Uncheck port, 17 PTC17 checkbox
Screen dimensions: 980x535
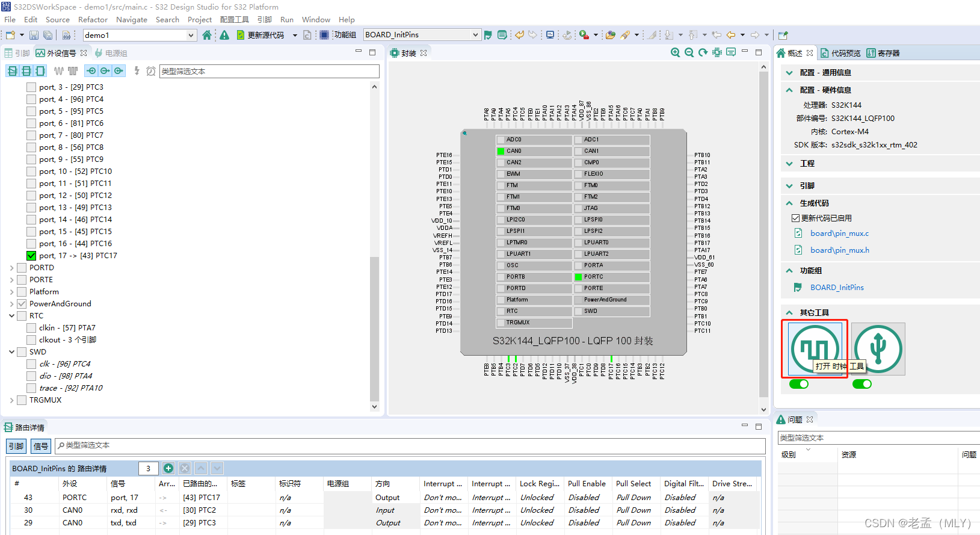[31, 256]
